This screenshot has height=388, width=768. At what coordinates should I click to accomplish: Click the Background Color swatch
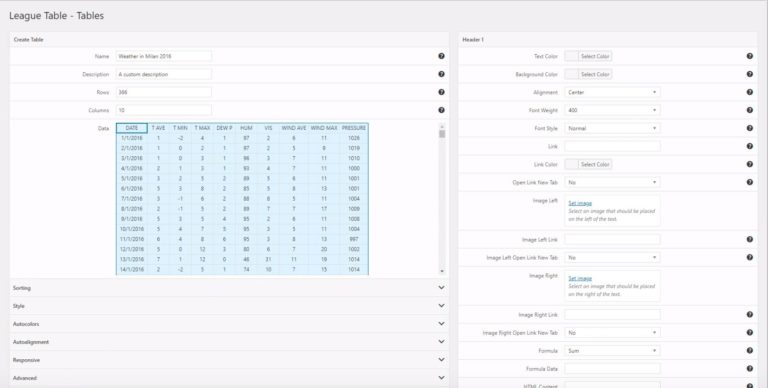pyautogui.click(x=572, y=74)
